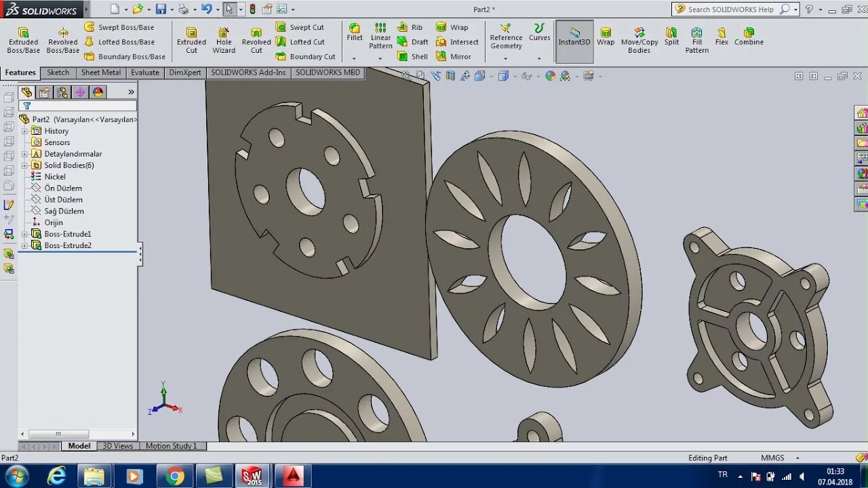Expand the History folder in the tree

pyautogui.click(x=24, y=131)
